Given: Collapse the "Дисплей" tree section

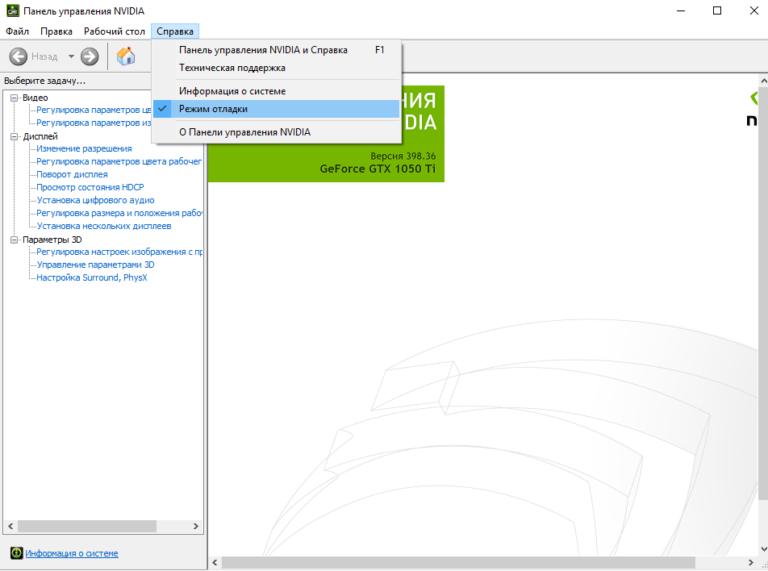Looking at the screenshot, I should coord(14,136).
